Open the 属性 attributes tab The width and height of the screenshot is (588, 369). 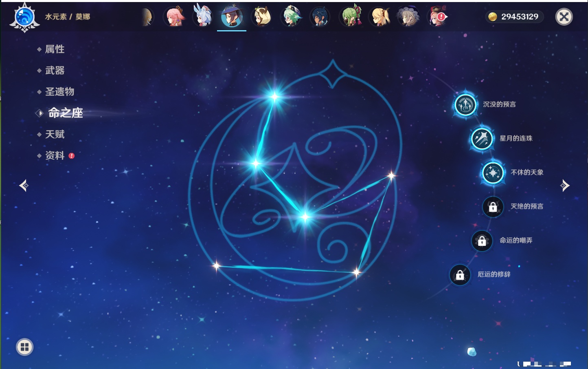point(55,49)
